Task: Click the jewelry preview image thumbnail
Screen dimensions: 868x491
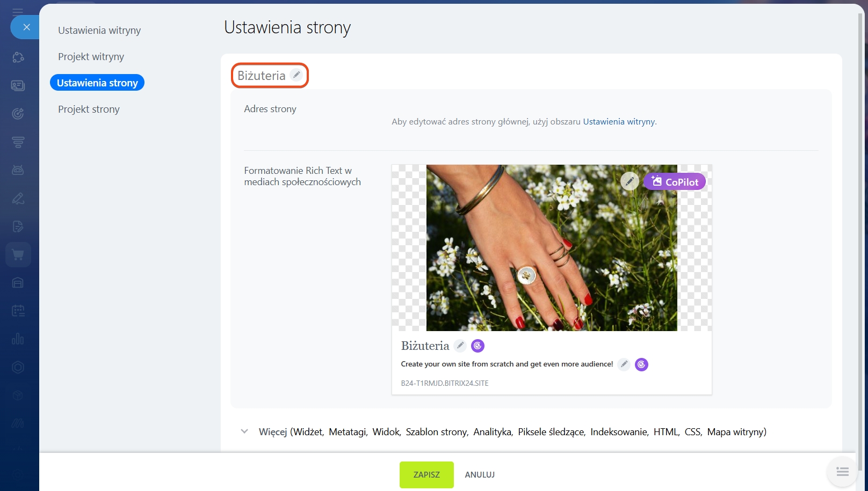Action: pos(551,247)
